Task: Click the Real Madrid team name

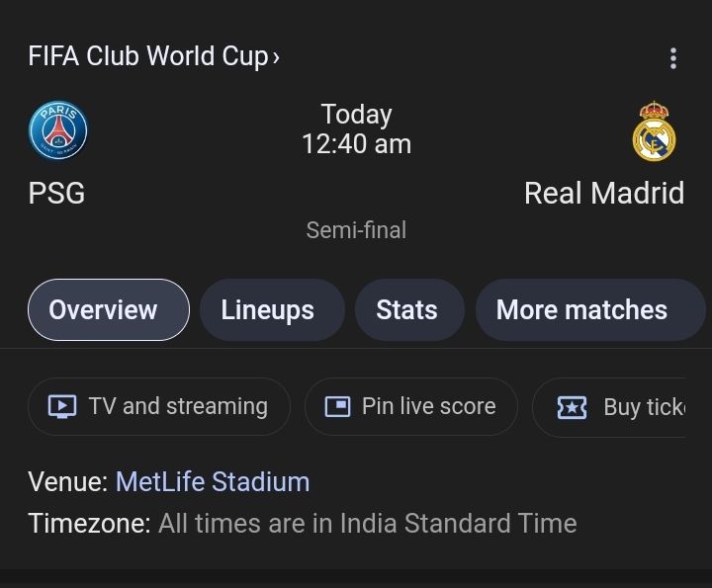Action: (x=604, y=194)
